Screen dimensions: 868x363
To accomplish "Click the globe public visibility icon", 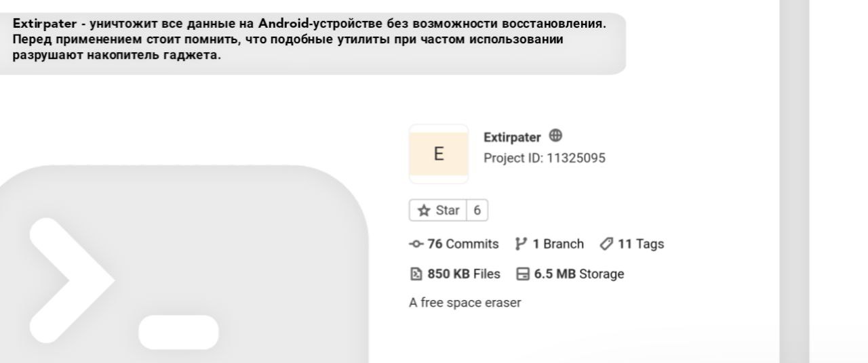I will click(555, 136).
